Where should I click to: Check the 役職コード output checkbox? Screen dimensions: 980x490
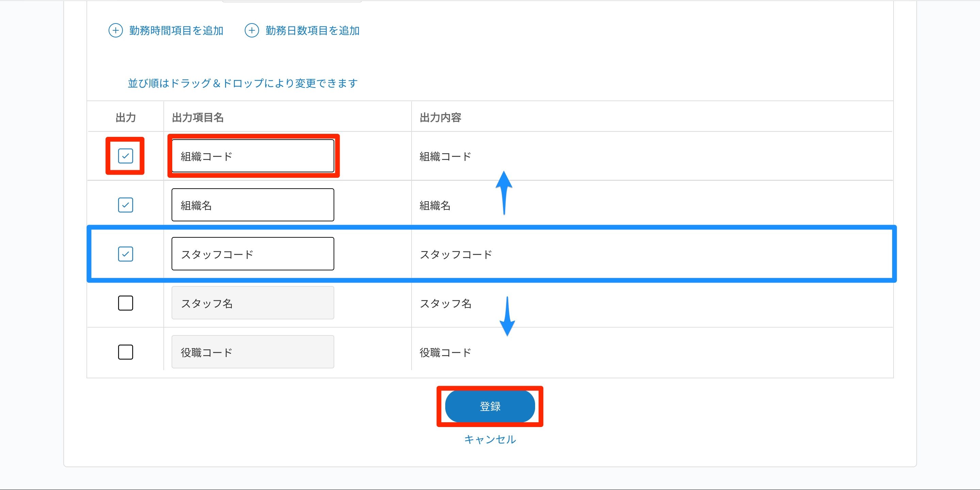(x=125, y=352)
